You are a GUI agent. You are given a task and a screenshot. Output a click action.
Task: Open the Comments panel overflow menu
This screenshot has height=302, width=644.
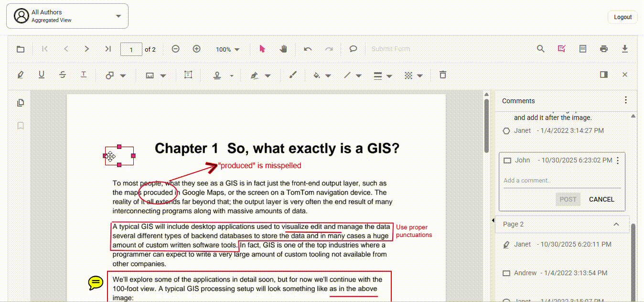coord(625,99)
